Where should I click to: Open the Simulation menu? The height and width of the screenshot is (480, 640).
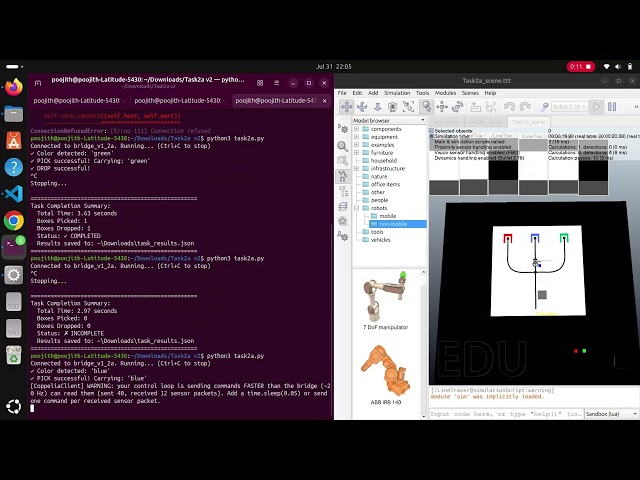(397, 93)
